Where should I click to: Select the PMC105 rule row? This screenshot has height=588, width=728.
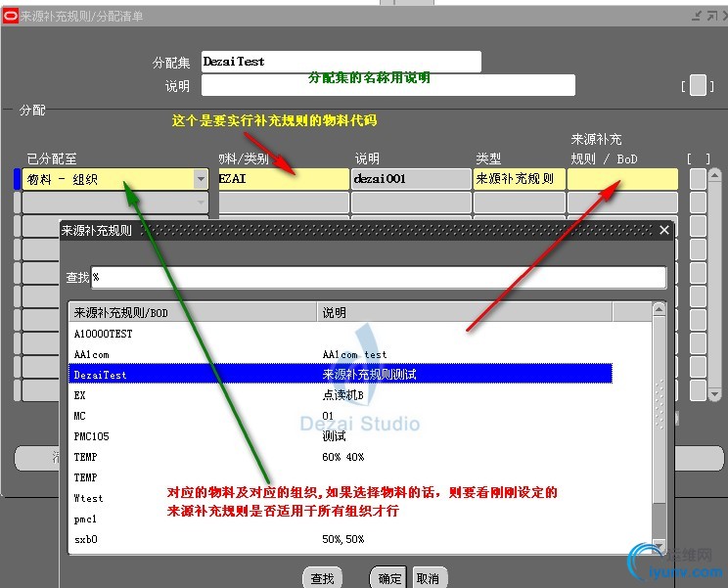(x=341, y=436)
